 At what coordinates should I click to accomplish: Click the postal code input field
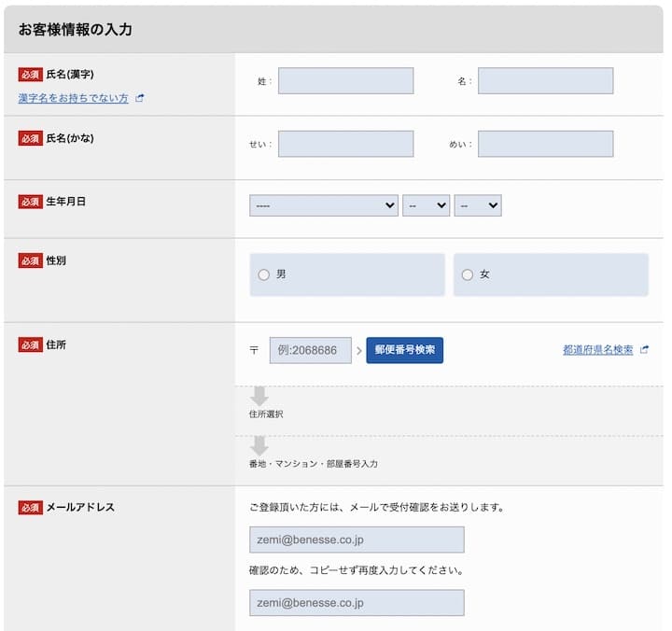310,350
